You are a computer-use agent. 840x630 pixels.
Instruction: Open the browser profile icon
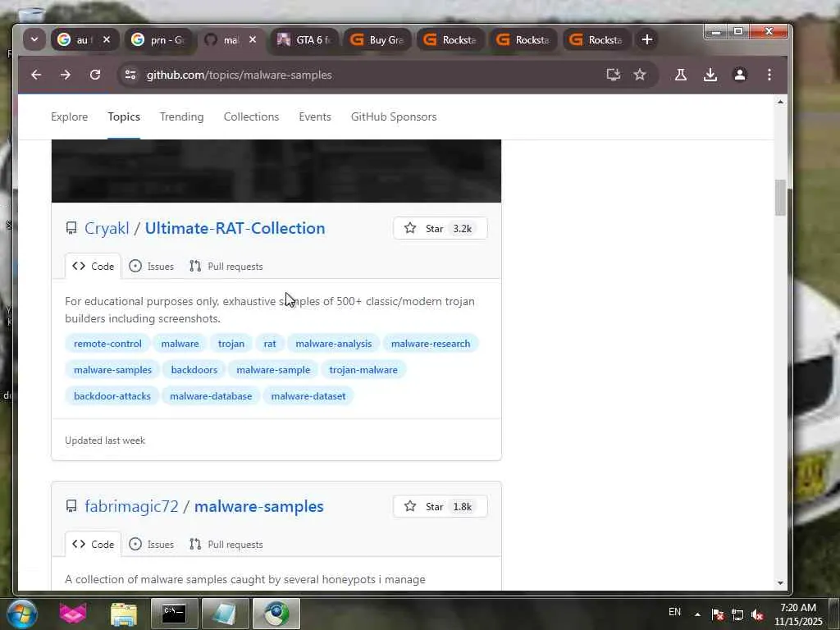tap(740, 75)
